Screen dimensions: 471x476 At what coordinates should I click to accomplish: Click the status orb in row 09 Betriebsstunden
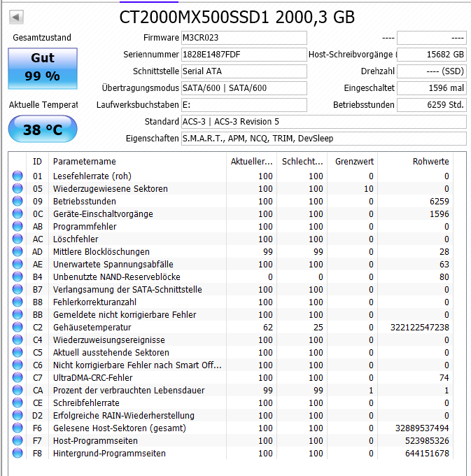coord(17,202)
